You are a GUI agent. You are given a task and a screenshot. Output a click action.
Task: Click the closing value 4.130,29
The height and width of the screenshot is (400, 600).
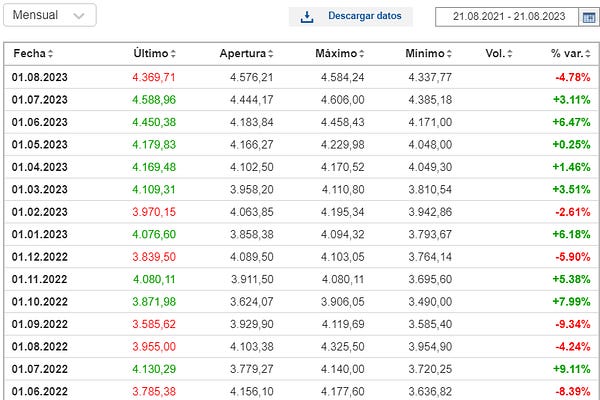click(x=154, y=369)
